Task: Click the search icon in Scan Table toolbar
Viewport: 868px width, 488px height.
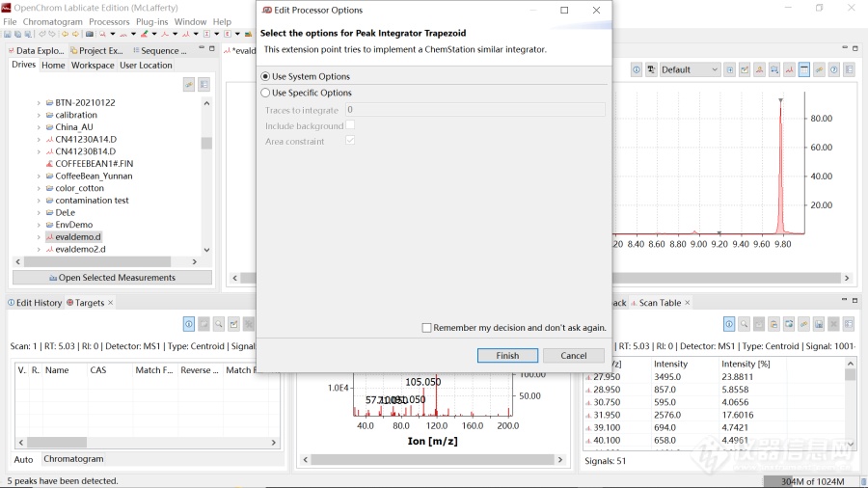Action: (x=744, y=324)
